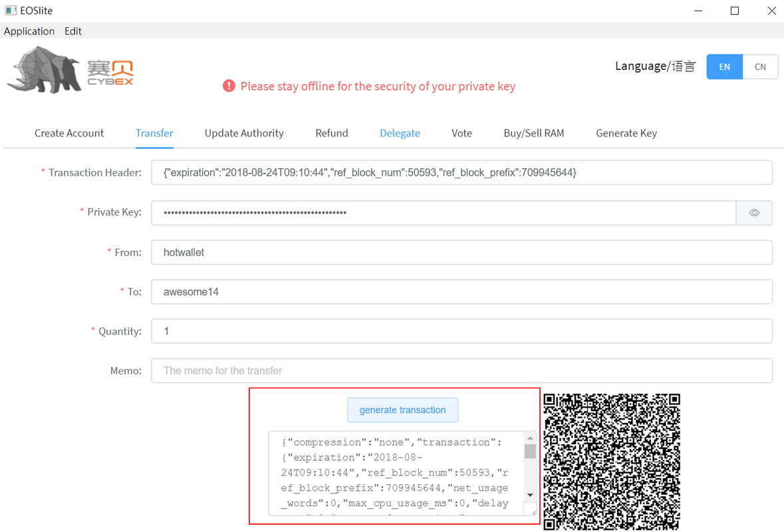Click the Quantity label
Viewport: 784px width, 532px height.
pyautogui.click(x=120, y=331)
